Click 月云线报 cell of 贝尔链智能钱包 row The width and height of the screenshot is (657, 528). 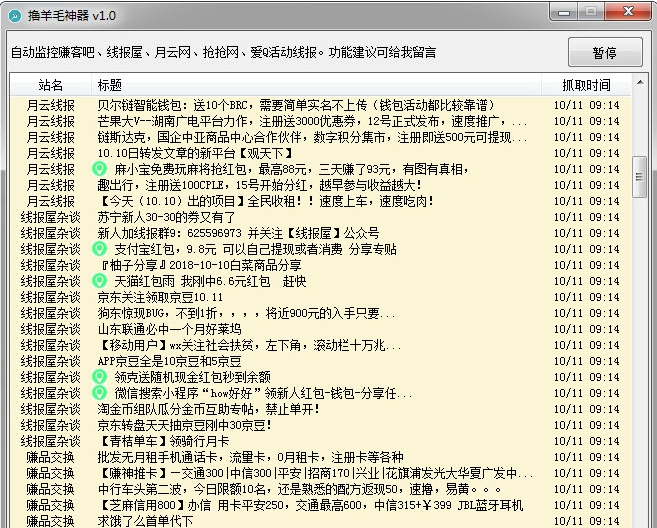[x=51, y=105]
